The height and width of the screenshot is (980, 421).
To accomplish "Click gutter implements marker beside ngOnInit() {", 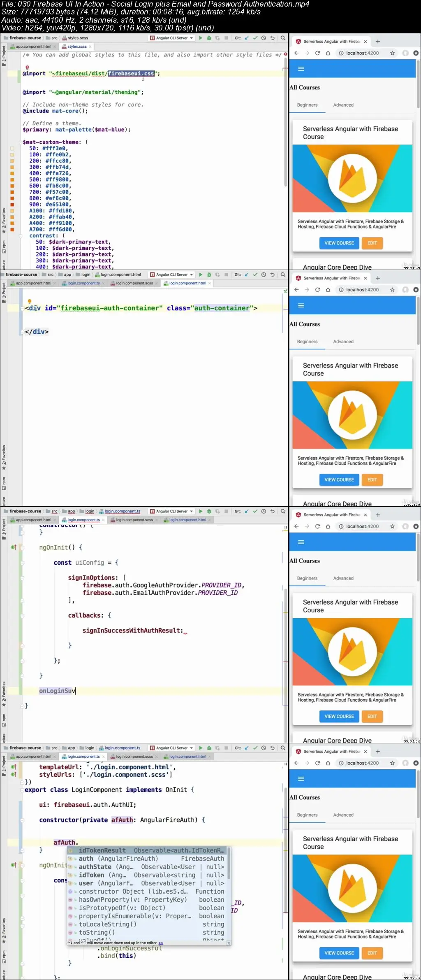I will pos(14,547).
